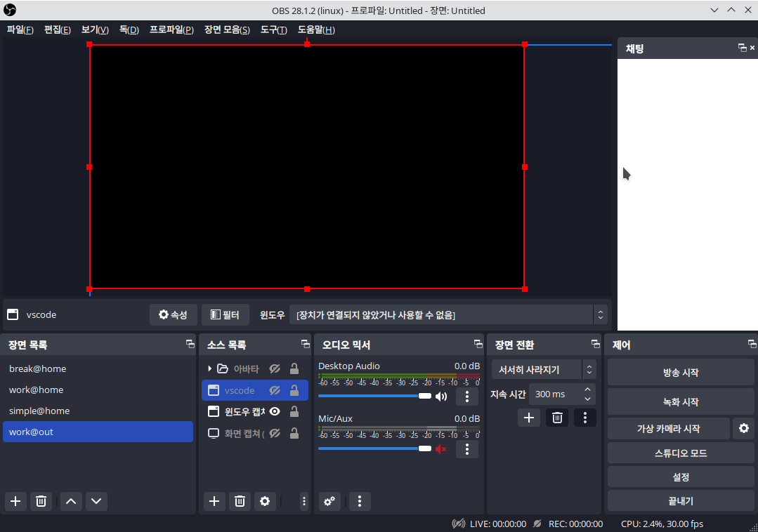This screenshot has width=758, height=532.
Task: Unmute the Mic/Aux speaker icon
Action: tap(441, 449)
